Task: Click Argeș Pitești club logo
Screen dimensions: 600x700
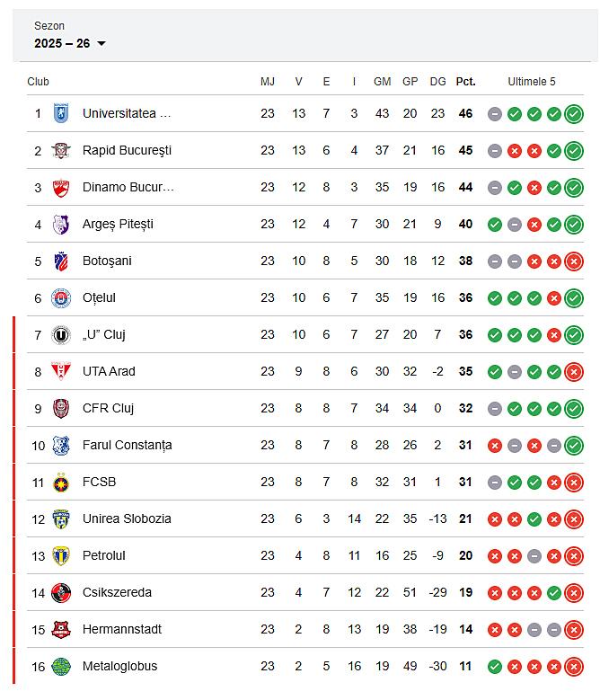Action: coord(61,224)
